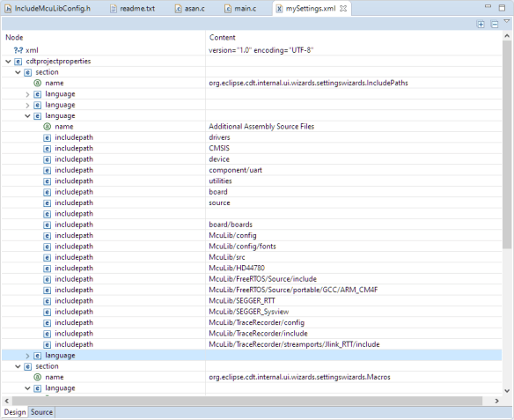This screenshot has width=514, height=420.
Task: Collapse the first section node
Action: click(18, 72)
